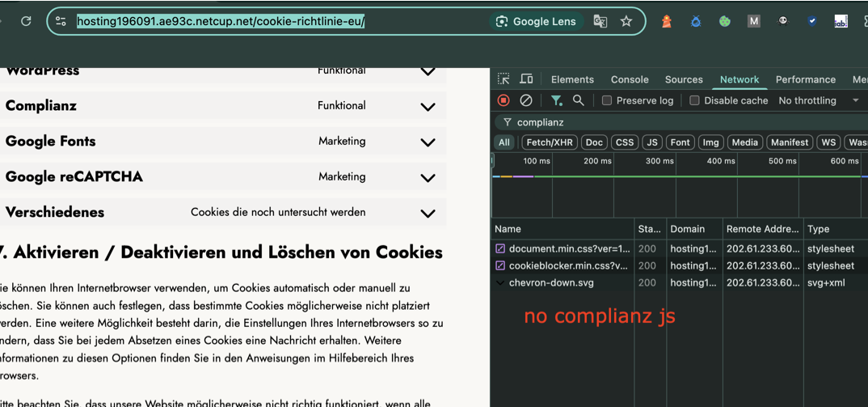This screenshot has width=868, height=407.
Task: Switch to the Network tab
Action: click(739, 79)
